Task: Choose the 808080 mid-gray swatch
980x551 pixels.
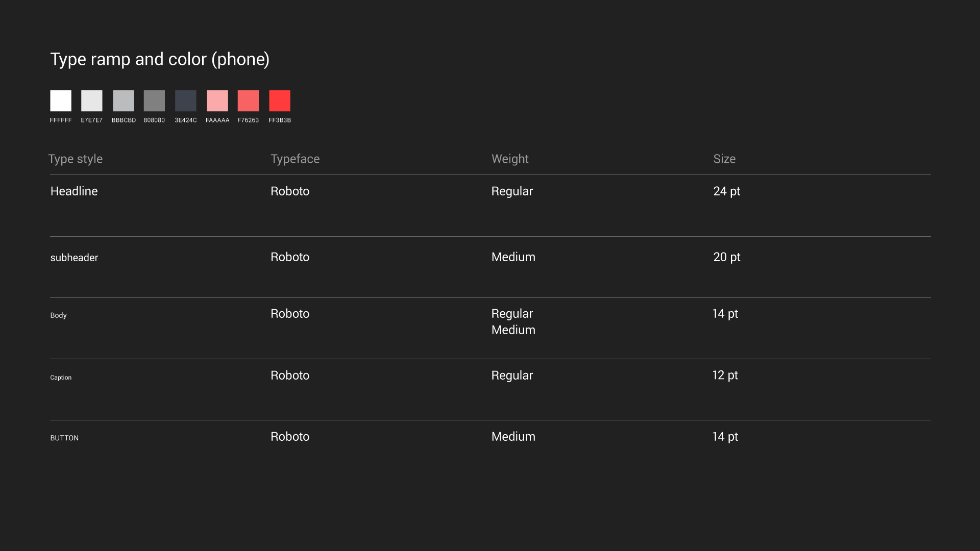Action: tap(154, 101)
